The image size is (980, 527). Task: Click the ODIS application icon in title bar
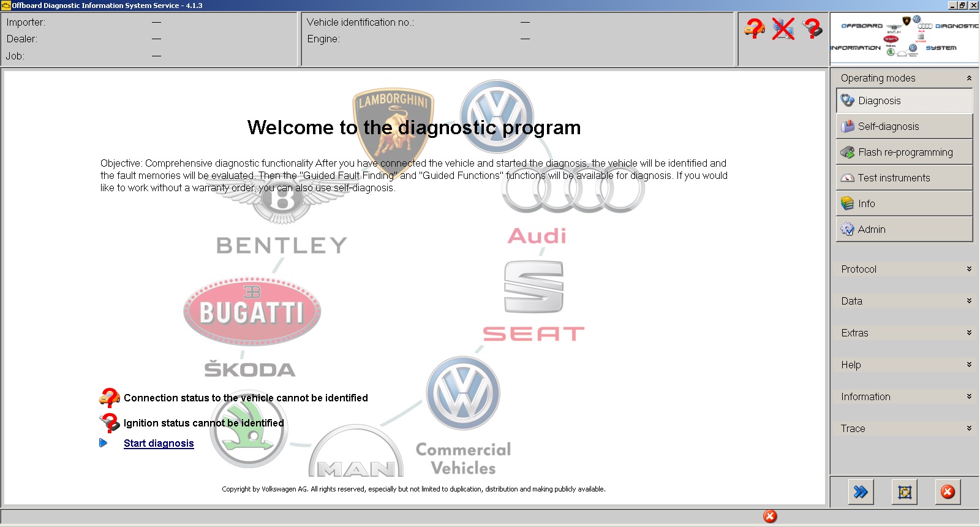[x=6, y=6]
